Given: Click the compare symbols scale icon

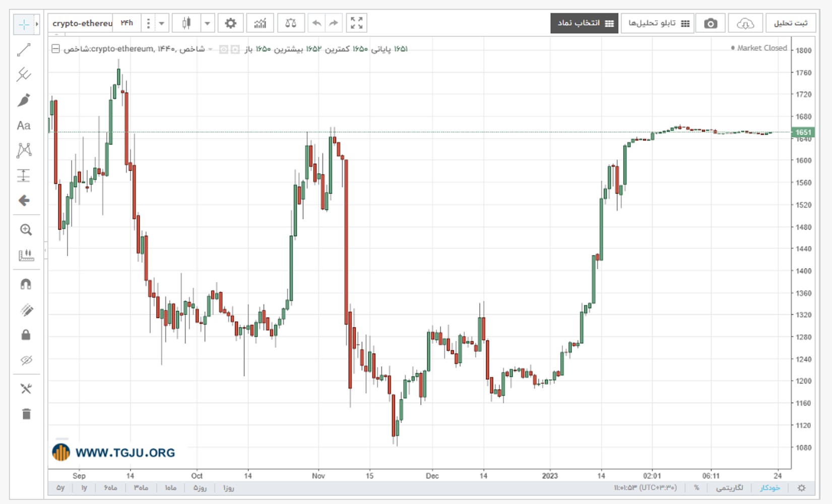Looking at the screenshot, I should click(x=291, y=23).
